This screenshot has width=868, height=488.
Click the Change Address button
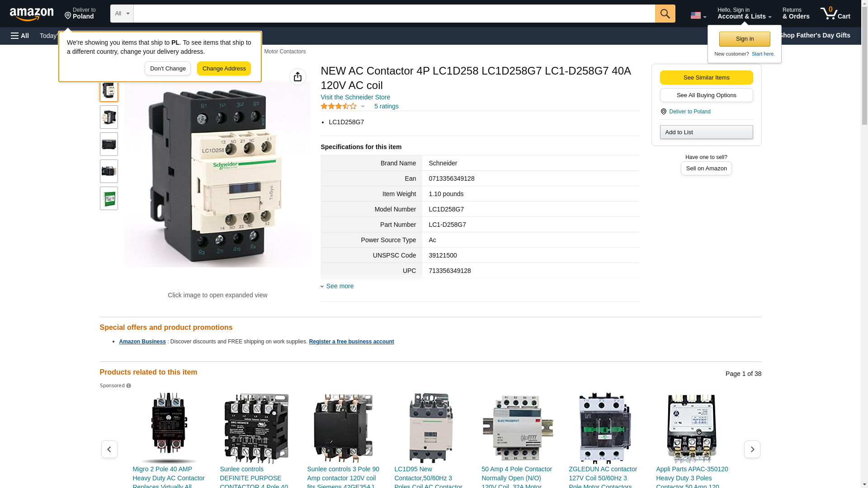click(224, 69)
